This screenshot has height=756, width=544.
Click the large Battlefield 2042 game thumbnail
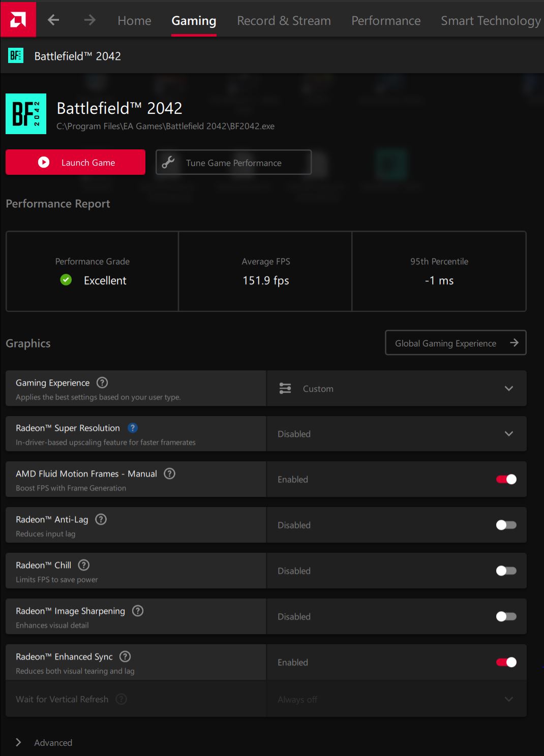coord(26,114)
